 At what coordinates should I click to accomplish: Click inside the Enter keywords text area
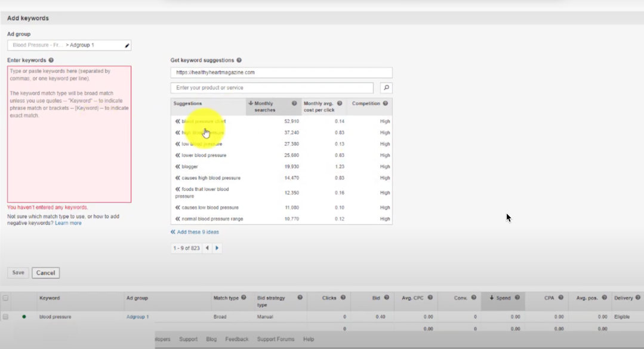click(69, 134)
